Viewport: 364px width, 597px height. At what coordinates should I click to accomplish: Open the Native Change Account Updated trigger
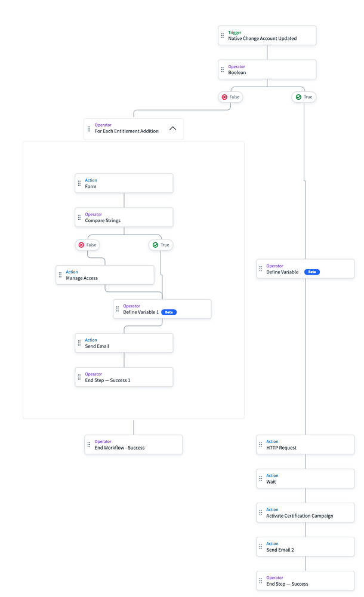[267, 35]
